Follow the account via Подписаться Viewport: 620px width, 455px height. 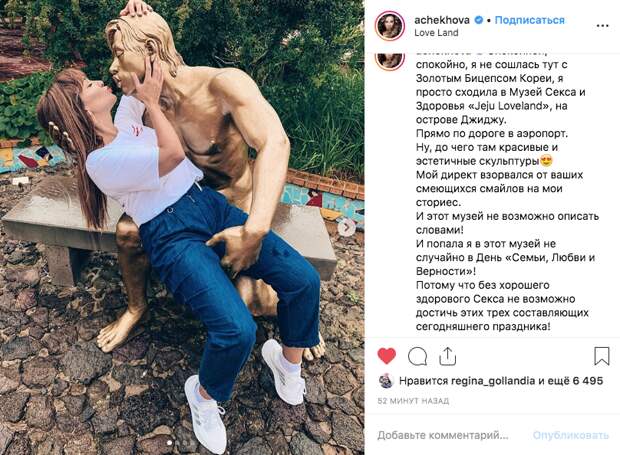coord(529,20)
